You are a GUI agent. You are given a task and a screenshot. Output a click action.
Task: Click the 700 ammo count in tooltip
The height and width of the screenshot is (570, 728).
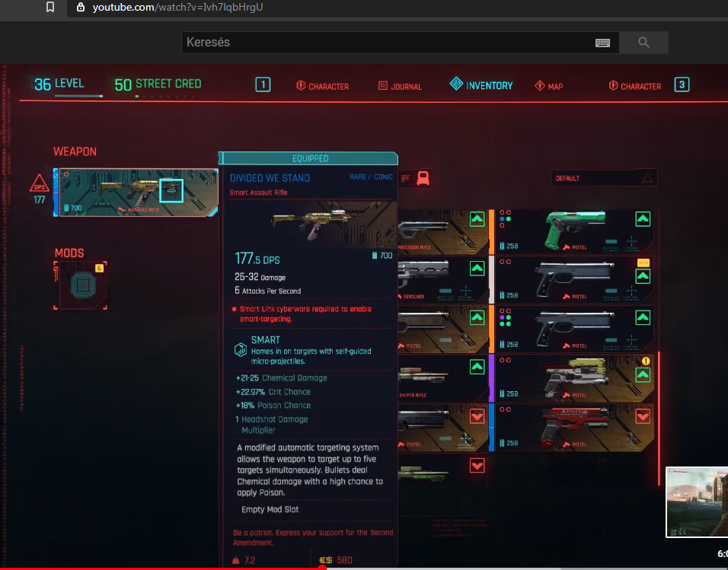point(382,255)
